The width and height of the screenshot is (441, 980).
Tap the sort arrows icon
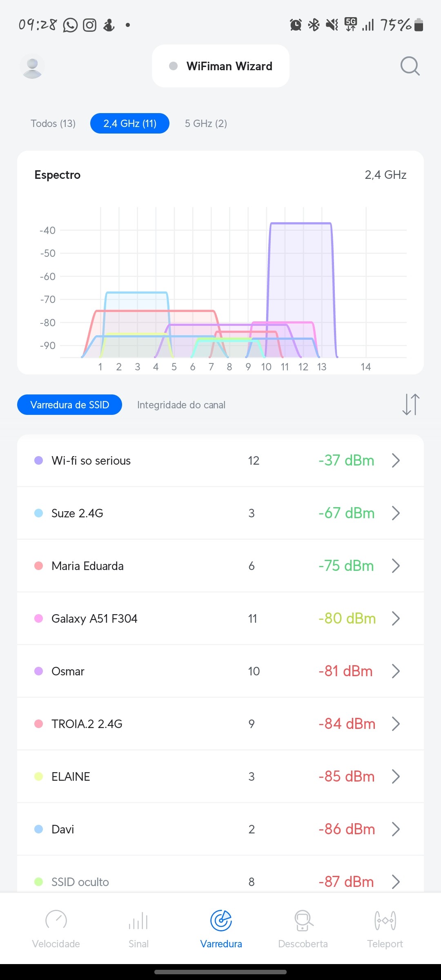(x=411, y=405)
